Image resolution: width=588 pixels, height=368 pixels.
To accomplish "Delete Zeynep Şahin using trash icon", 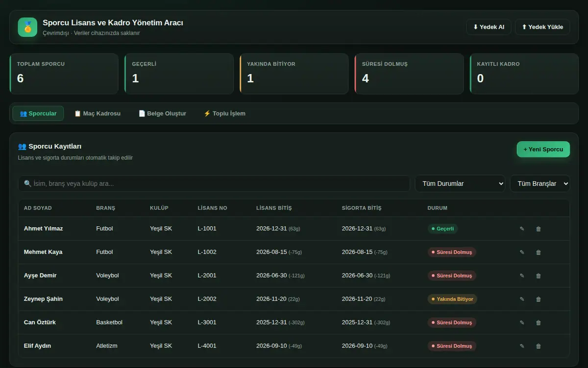I will coord(539,299).
